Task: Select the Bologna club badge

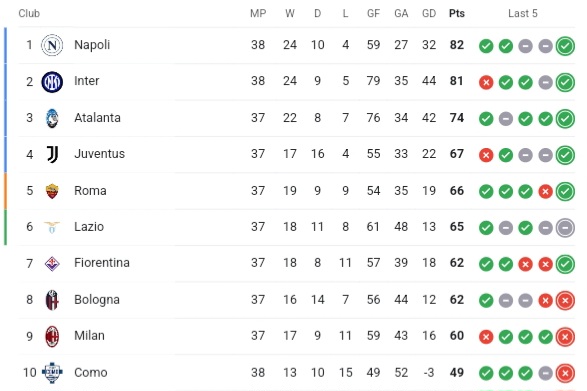Action: (x=52, y=300)
